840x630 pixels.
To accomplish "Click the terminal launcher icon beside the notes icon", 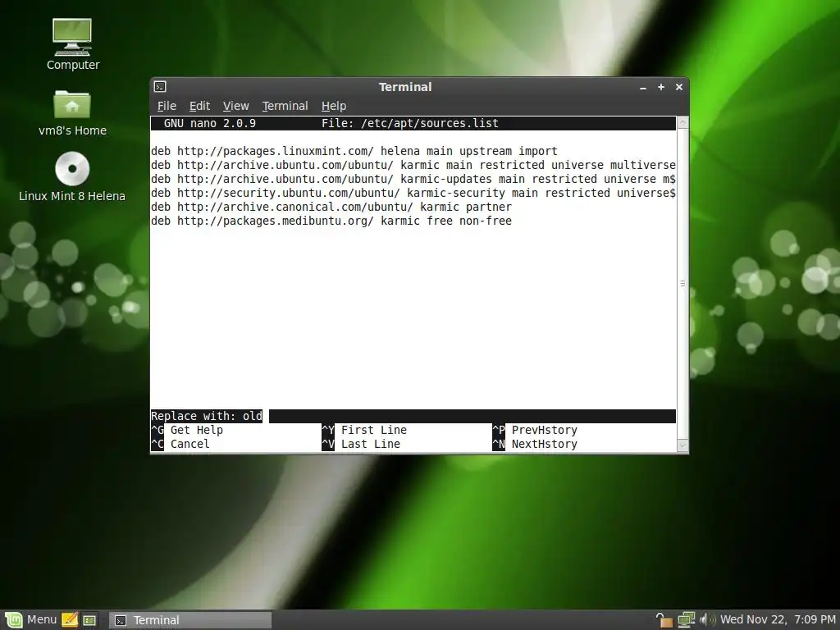I will [89, 620].
